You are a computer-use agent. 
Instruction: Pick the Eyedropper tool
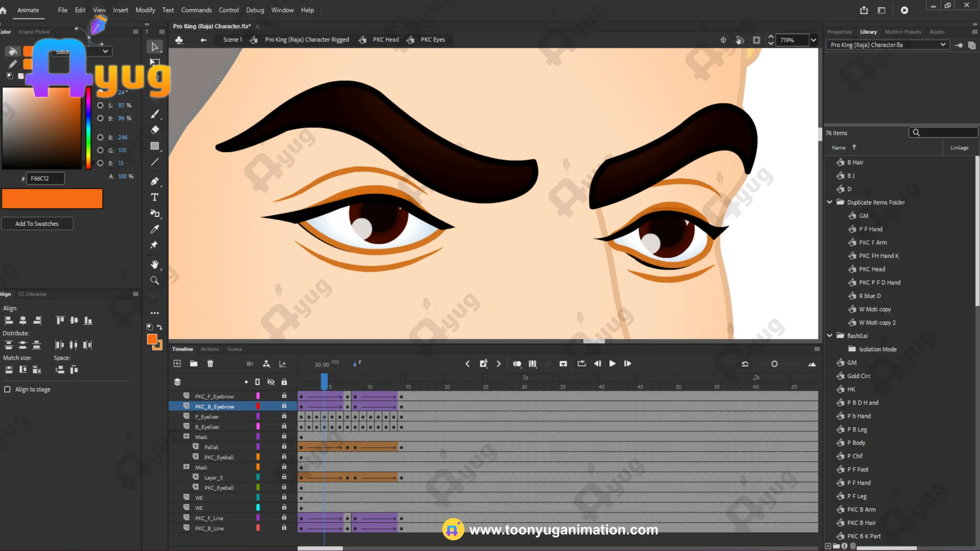point(155,229)
